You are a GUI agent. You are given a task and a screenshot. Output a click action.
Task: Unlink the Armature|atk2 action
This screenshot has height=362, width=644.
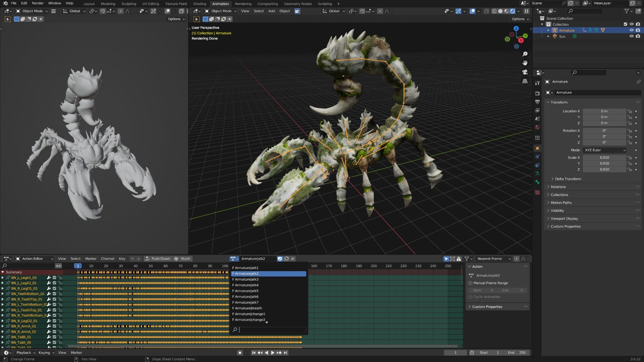point(293,259)
